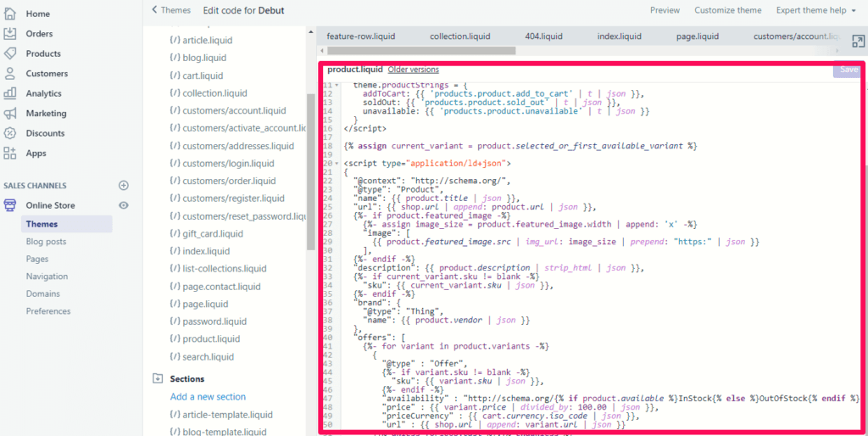Switch to feature-row.liquid tab
This screenshot has height=436, width=868.
pyautogui.click(x=361, y=36)
